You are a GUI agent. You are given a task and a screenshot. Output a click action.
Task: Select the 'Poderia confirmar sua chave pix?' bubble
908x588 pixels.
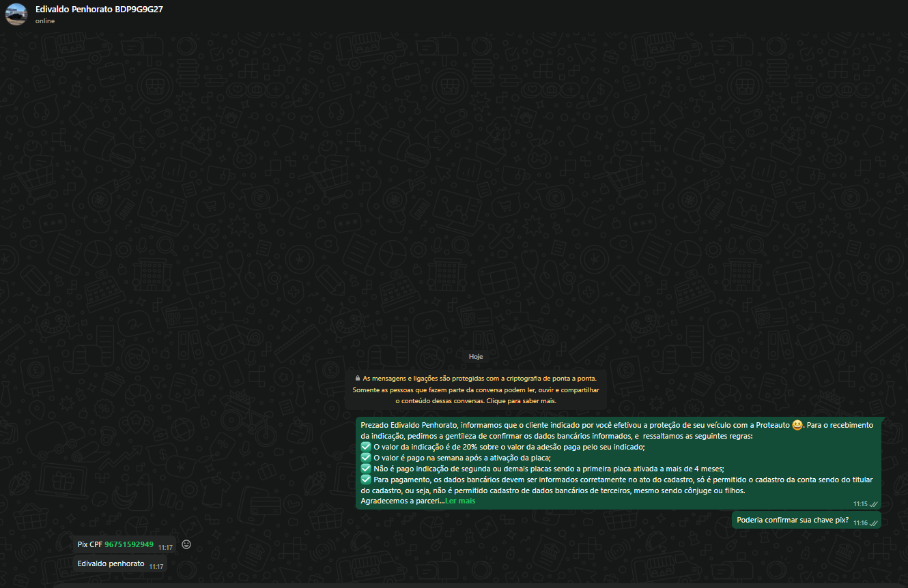tap(792, 520)
